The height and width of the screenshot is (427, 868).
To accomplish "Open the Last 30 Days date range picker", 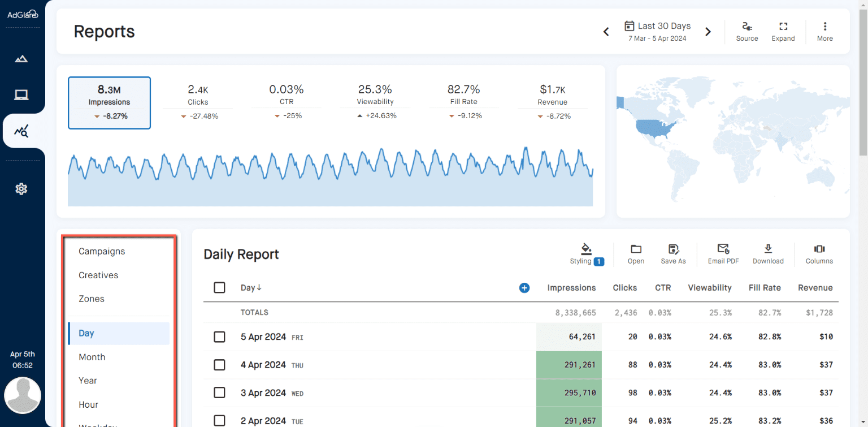I will coord(658,31).
